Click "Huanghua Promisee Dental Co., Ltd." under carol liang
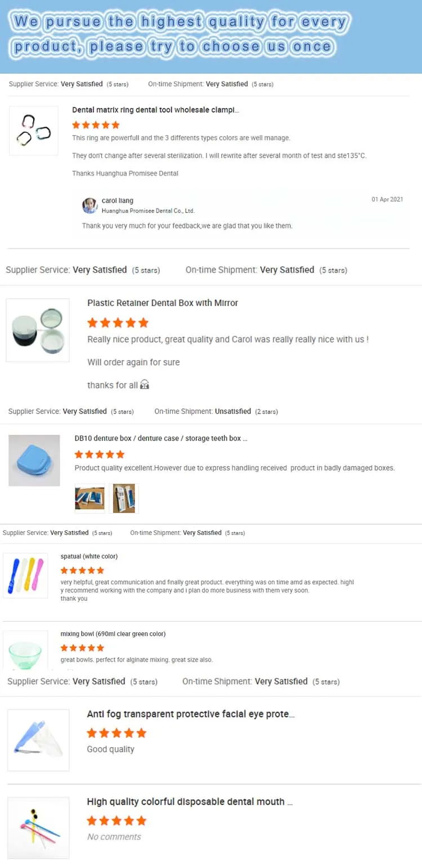This screenshot has height=868, width=422. pyautogui.click(x=148, y=211)
